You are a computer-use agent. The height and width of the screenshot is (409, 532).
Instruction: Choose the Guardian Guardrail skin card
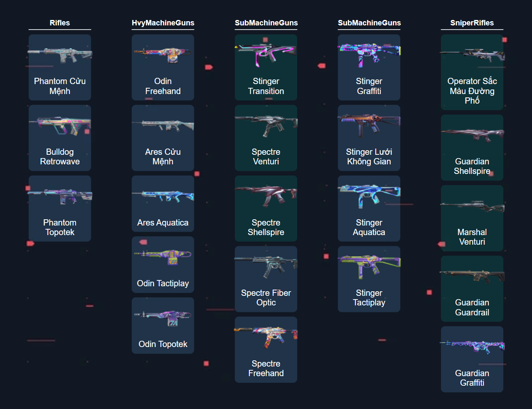pyautogui.click(x=472, y=289)
